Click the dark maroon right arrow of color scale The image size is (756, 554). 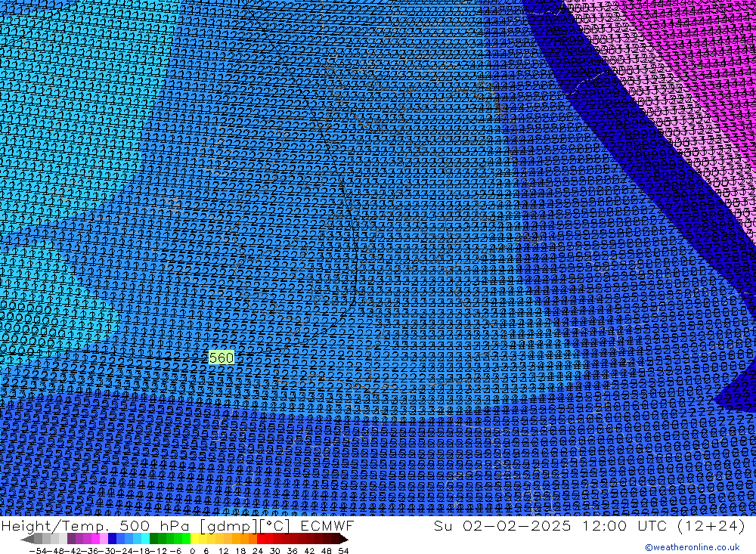pyautogui.click(x=344, y=540)
